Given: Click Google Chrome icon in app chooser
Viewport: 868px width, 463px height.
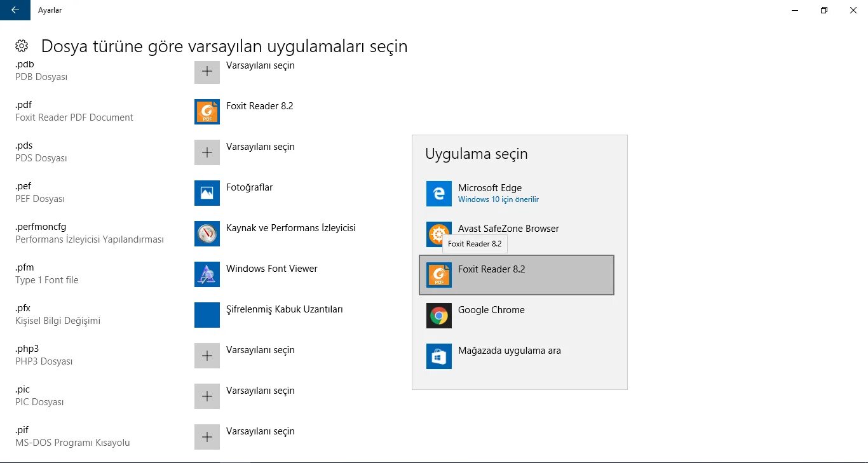Looking at the screenshot, I should [439, 316].
